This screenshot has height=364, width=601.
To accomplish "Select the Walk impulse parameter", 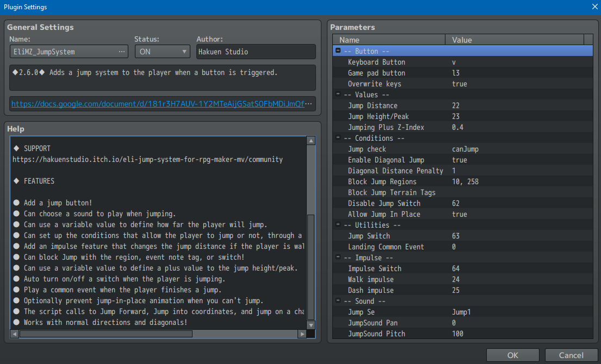I will pos(463,279).
